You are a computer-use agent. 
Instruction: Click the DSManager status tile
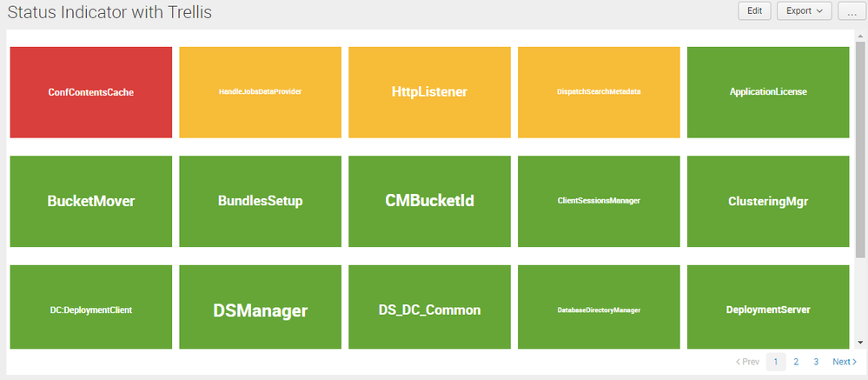coord(260,309)
